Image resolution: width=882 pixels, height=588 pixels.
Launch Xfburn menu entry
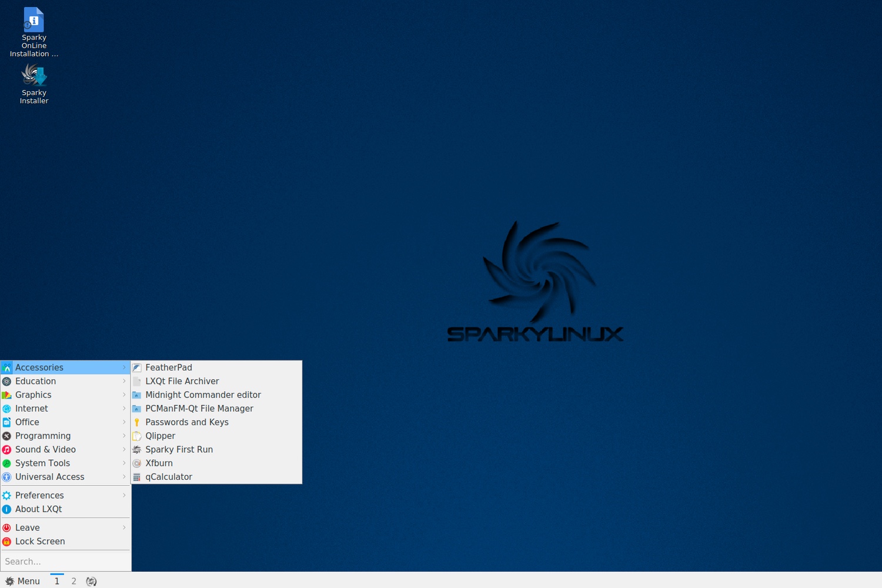(x=216, y=463)
